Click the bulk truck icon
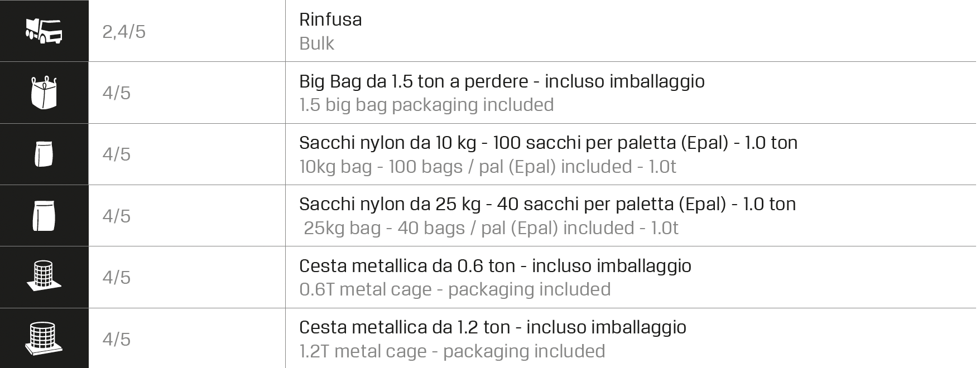 point(44,30)
